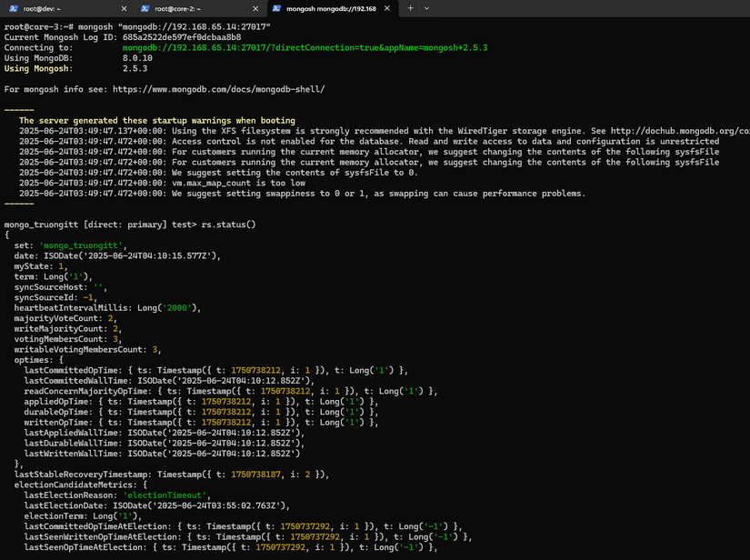This screenshot has width=750, height=560.
Task: Click the electionTerm line
Action: click(x=84, y=516)
